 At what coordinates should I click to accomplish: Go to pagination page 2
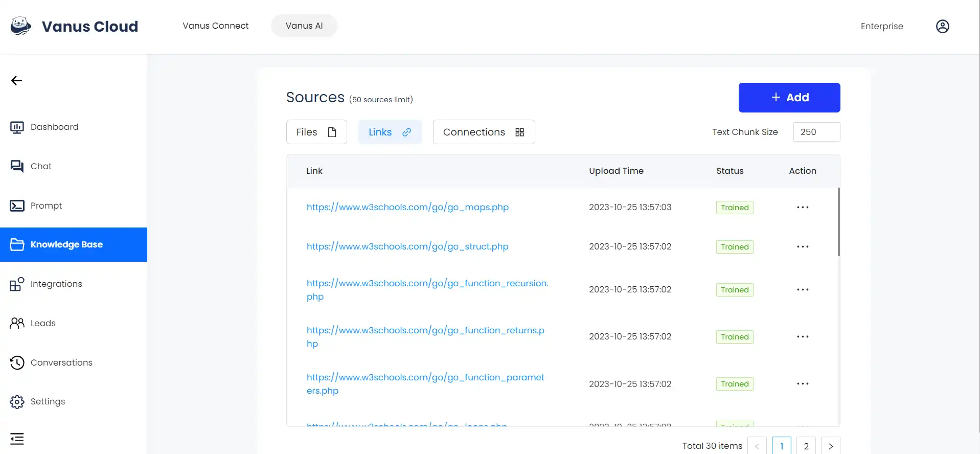pyautogui.click(x=806, y=446)
